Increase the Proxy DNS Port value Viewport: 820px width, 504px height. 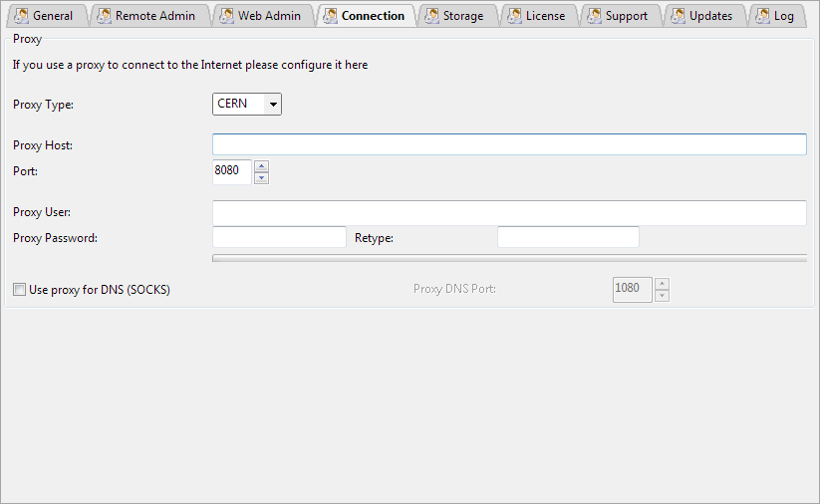pos(662,283)
